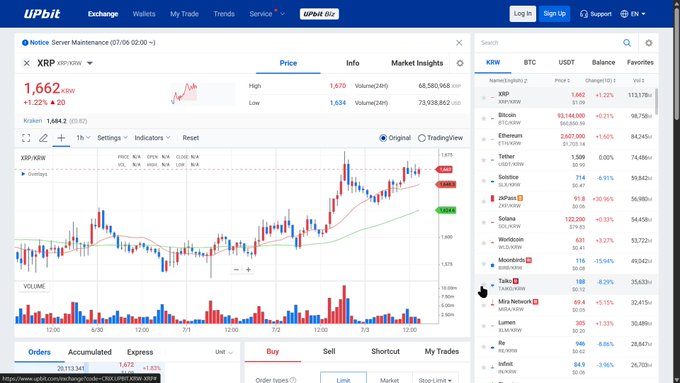This screenshot has width=680, height=383.
Task: Expand the chart Overlays section
Action: [34, 174]
